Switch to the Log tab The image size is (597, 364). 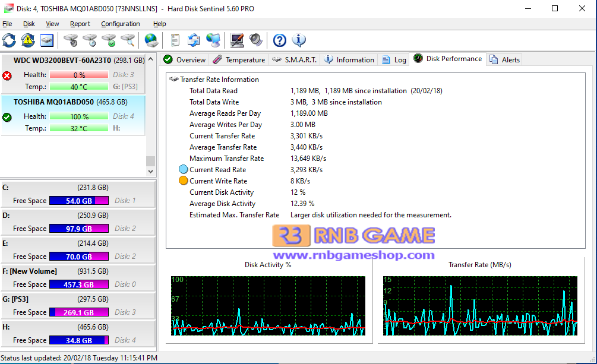coord(394,60)
